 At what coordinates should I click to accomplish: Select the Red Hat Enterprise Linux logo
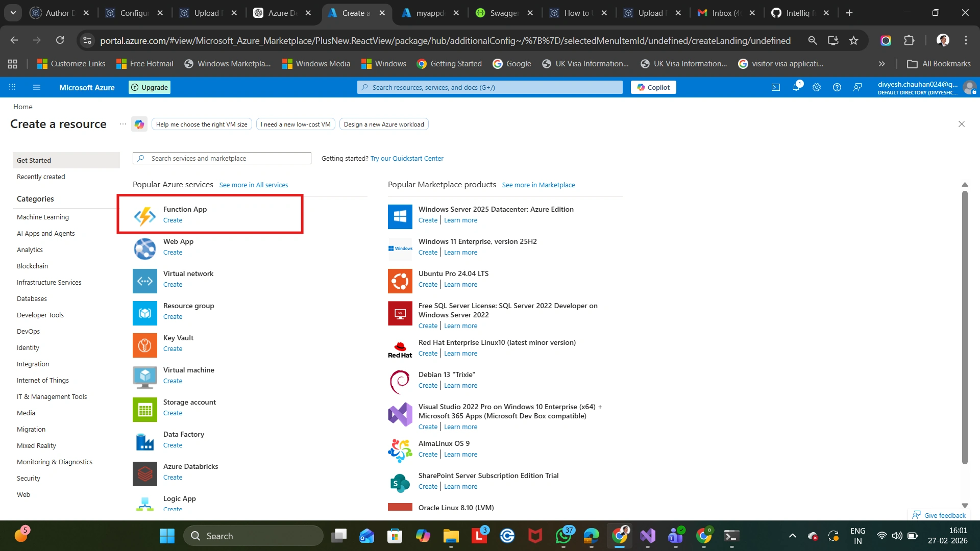[x=400, y=349]
